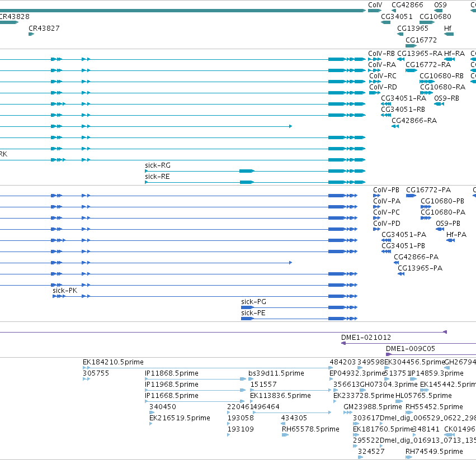
Task: Select transcript CG10680-RA
Action: [x=442, y=87]
